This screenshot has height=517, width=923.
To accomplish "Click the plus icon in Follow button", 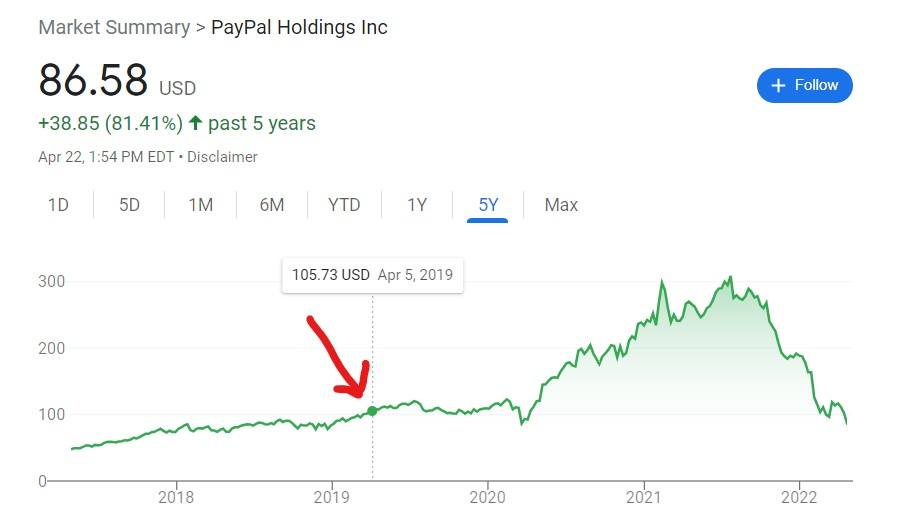I will pyautogui.click(x=778, y=85).
